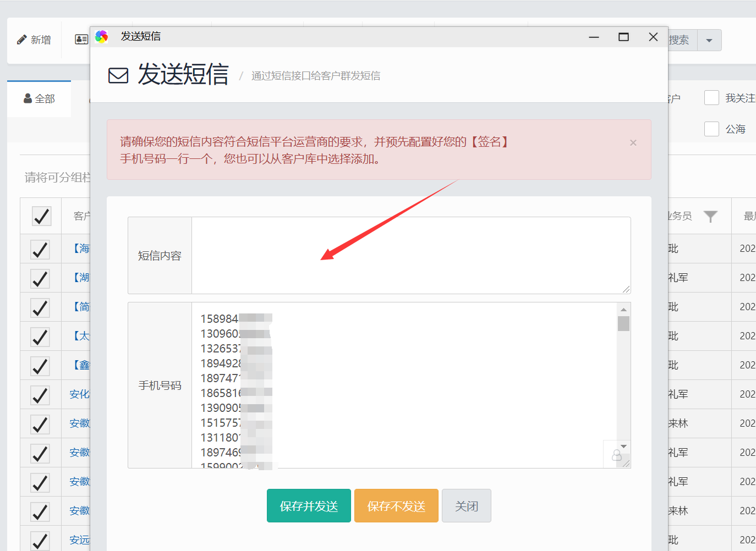Click the colorful app logo in dialog title
The image size is (756, 551).
coord(102,36)
